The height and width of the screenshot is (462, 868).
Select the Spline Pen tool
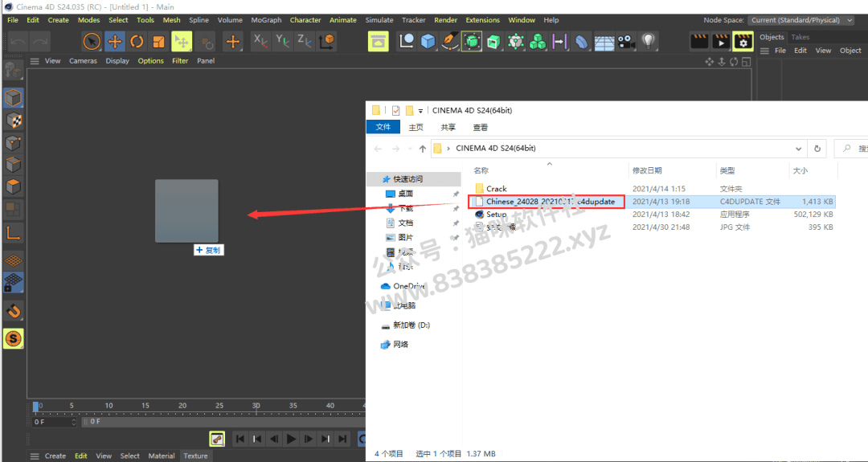tap(449, 42)
